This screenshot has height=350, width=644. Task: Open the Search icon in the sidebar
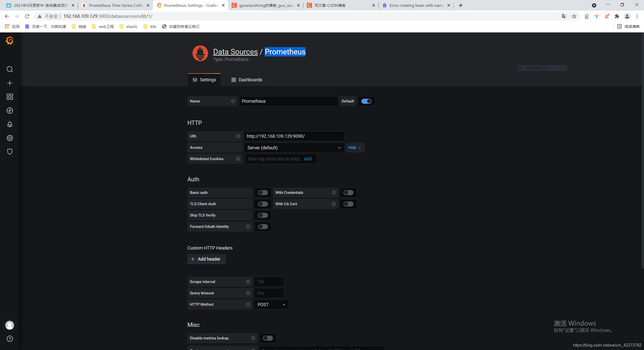tap(10, 69)
